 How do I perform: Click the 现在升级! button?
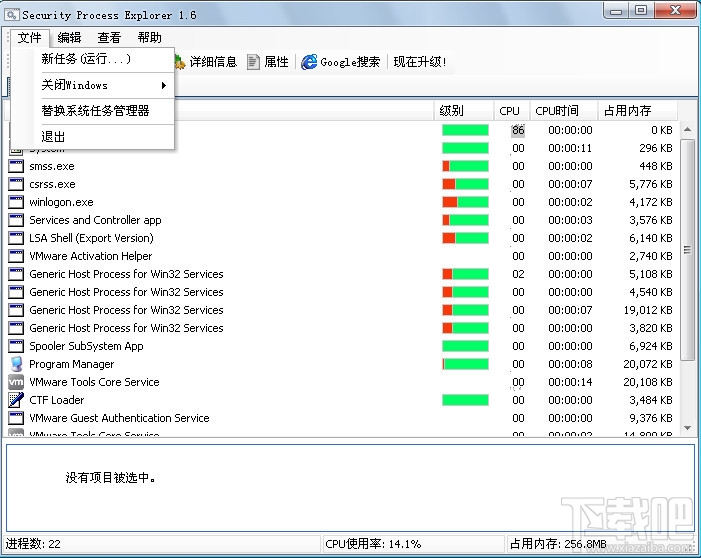click(x=420, y=62)
